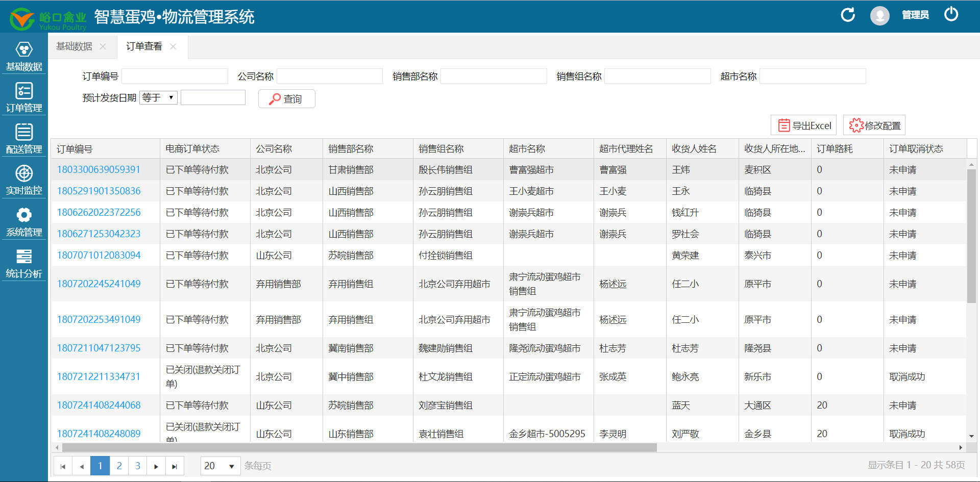Open order 1807202245241049
Viewport: 980px width, 482px height.
tap(99, 284)
